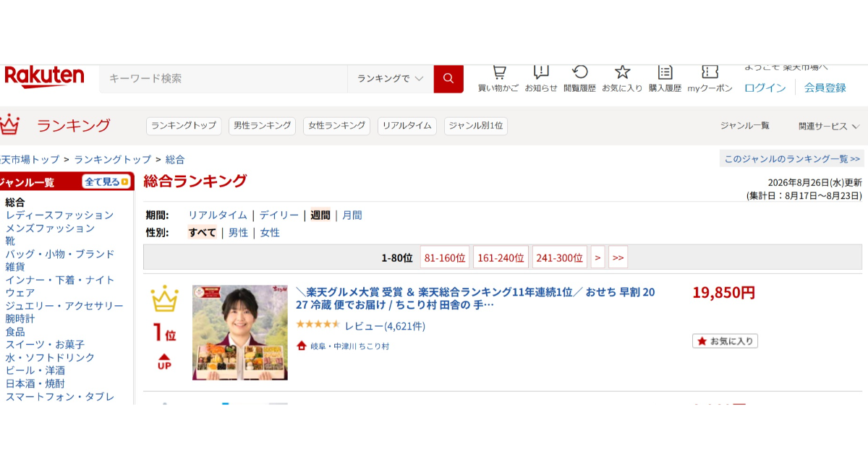Screen dimensions: 868x470
Task: Open the お知らせ notifications icon
Action: click(541, 72)
